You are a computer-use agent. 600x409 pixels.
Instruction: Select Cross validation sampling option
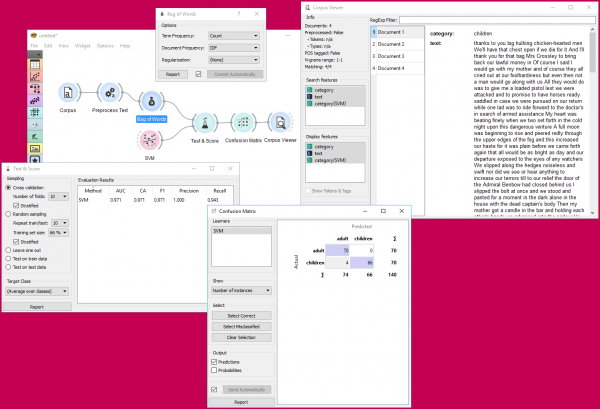coord(8,187)
